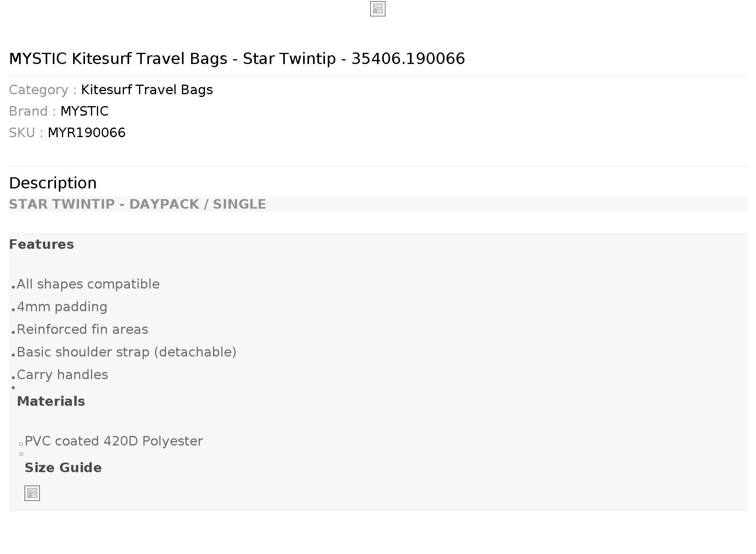Click the Description heading

click(53, 183)
